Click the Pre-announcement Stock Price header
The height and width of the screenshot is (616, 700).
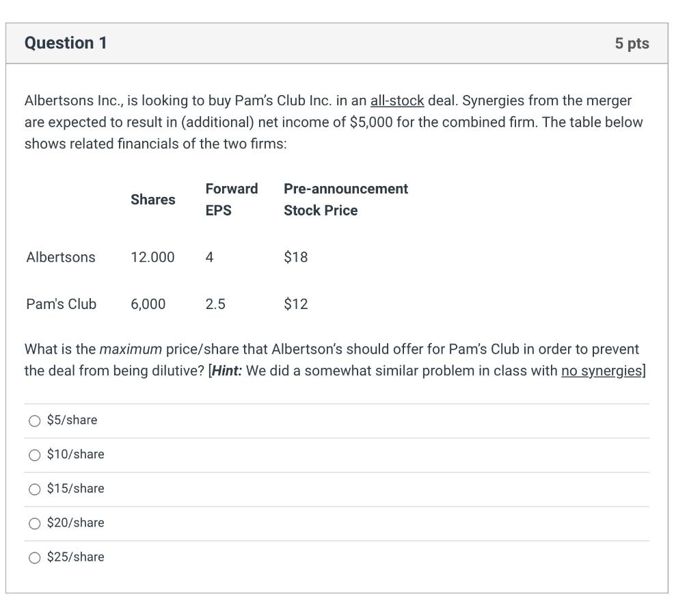pyautogui.click(x=345, y=199)
